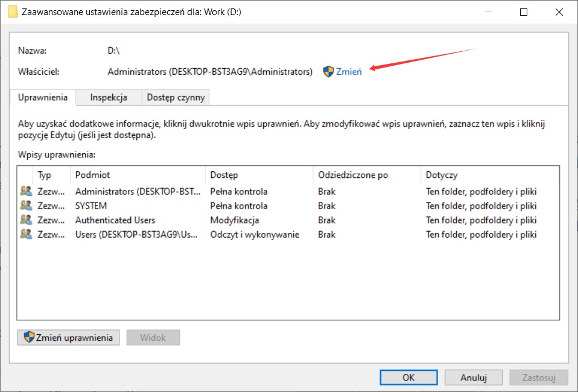Click the user group icon for the SYSTEM entry
Screen dimensions: 578x392
(x=25, y=206)
